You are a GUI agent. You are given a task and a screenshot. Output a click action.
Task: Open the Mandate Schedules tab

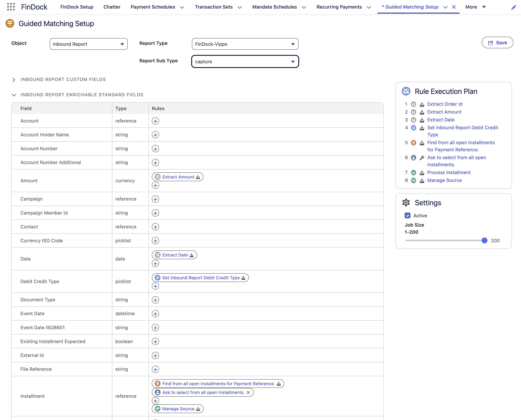(275, 7)
